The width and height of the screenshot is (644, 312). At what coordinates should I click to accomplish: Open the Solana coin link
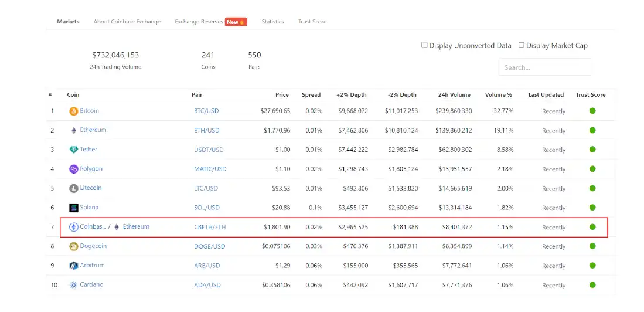coord(89,207)
